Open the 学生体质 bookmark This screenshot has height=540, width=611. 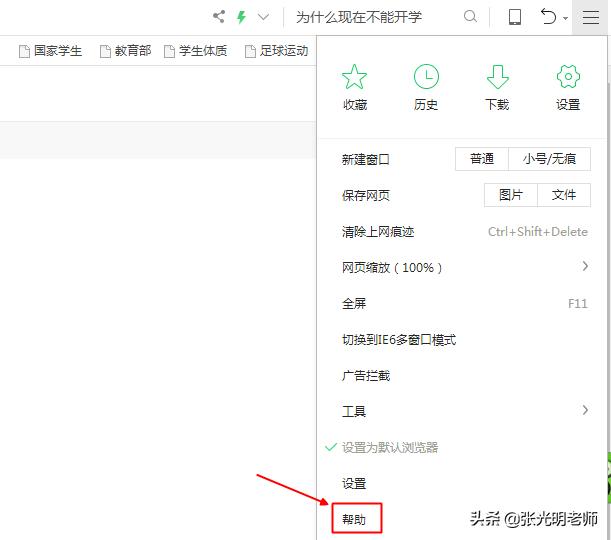[x=196, y=51]
